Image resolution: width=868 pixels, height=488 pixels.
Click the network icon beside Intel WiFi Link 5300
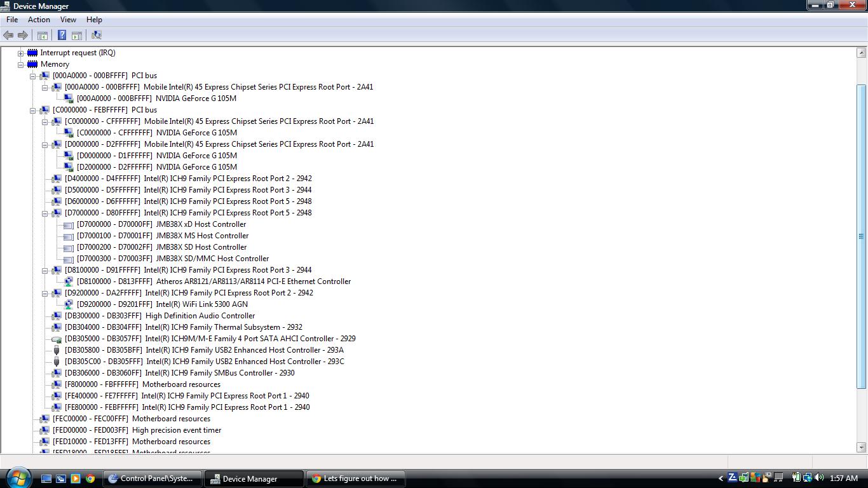69,304
